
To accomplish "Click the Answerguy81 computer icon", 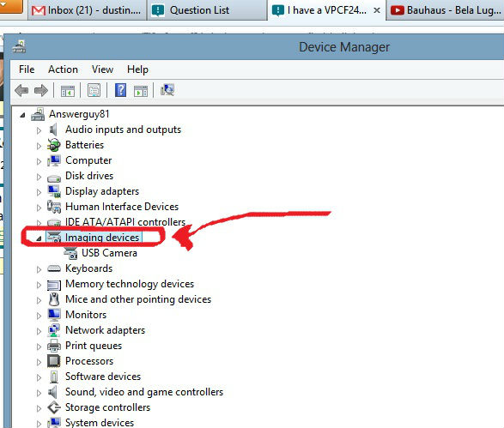I will pyautogui.click(x=38, y=114).
